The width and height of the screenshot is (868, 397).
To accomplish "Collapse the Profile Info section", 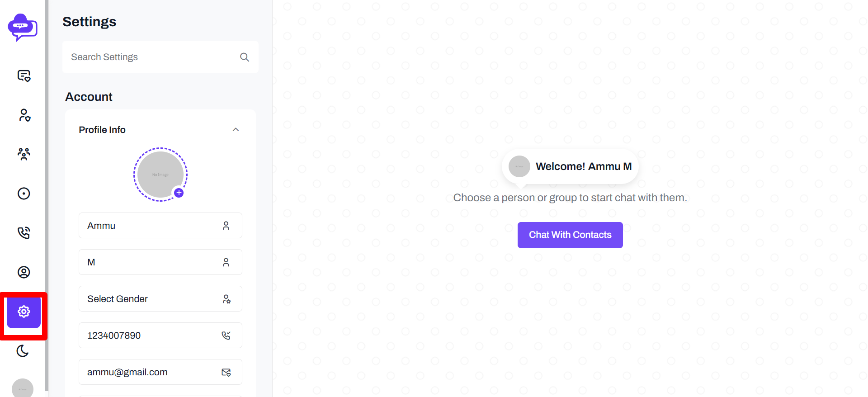I will (236, 130).
